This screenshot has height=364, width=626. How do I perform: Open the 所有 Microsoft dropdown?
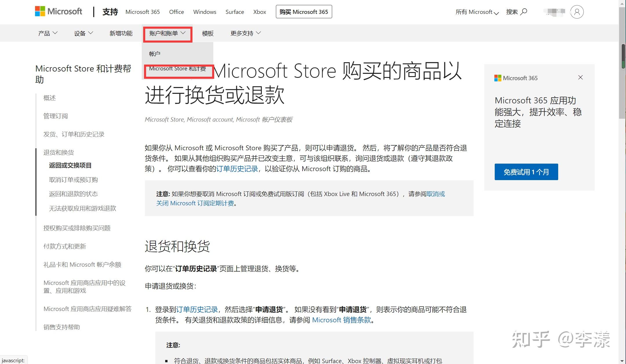[477, 12]
